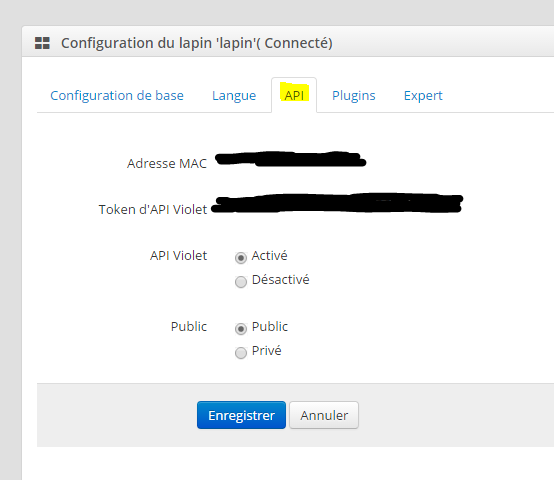Click the 'Token d'API Violet' field label

tap(153, 209)
